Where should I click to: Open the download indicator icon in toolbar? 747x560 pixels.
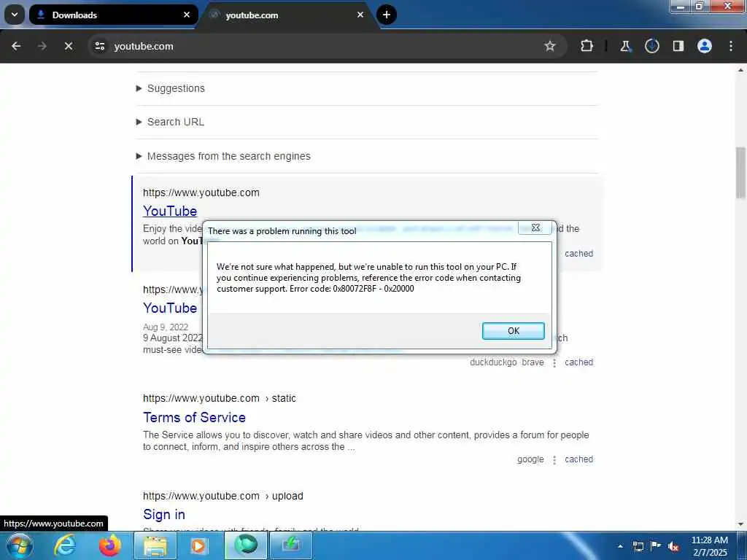651,46
